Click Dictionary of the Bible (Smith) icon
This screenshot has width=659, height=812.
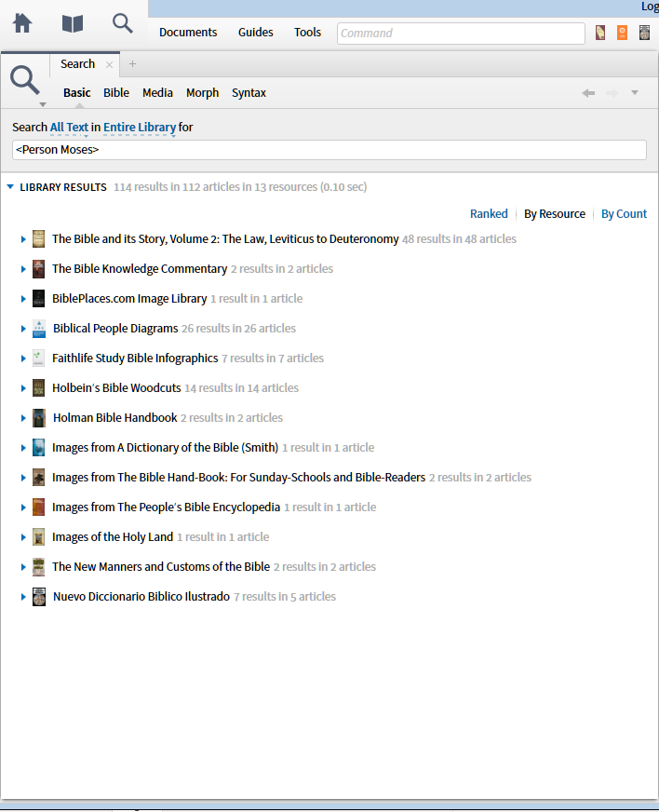point(39,448)
